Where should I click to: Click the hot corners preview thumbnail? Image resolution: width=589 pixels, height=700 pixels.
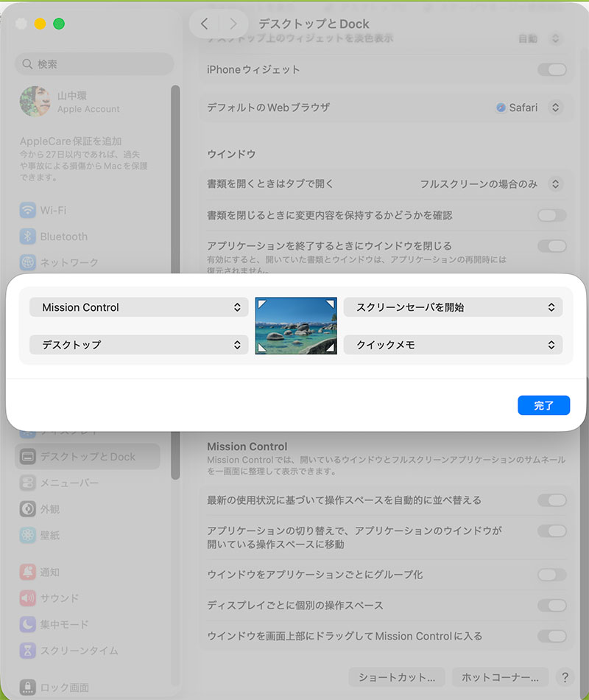click(x=296, y=326)
